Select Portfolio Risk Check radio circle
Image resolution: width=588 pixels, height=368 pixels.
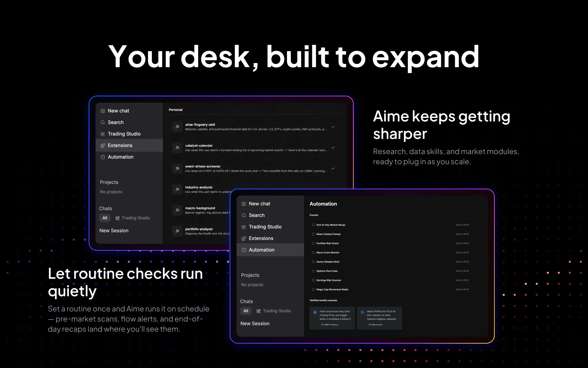[x=313, y=243]
